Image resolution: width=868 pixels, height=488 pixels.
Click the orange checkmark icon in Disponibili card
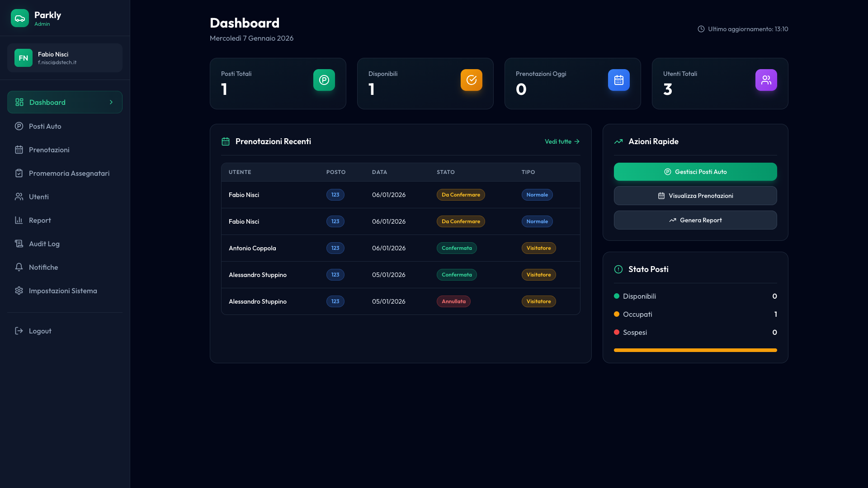(x=472, y=80)
